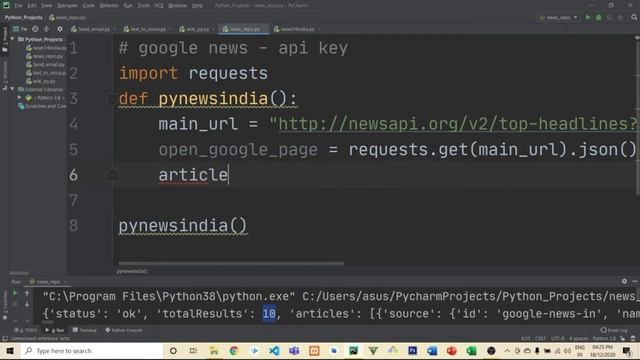Open the Python Console tool window
Viewport: 640px width, 360px height.
(124, 330)
